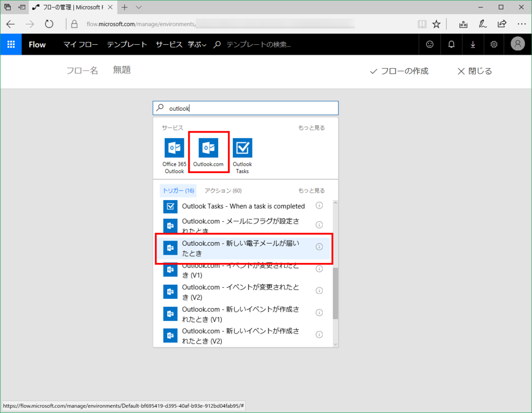
Task: Open the browser tab preview chevron
Action: [x=138, y=7]
